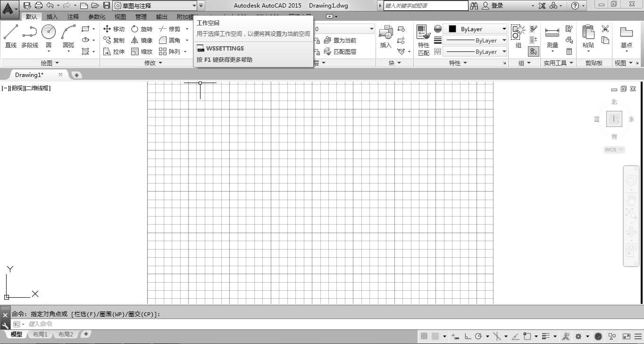This screenshot has width=644, height=344.
Task: Click the black ByLayer color swatch
Action: (x=452, y=29)
